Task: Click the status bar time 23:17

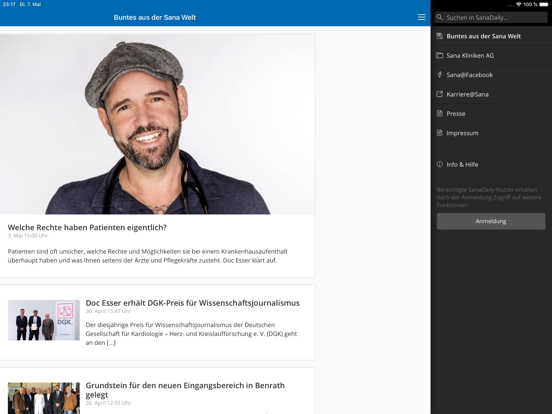Action: point(9,4)
